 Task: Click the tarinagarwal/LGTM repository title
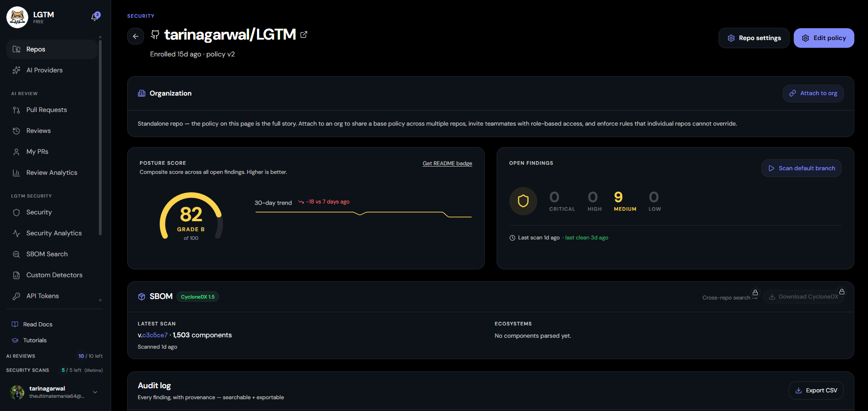[230, 35]
